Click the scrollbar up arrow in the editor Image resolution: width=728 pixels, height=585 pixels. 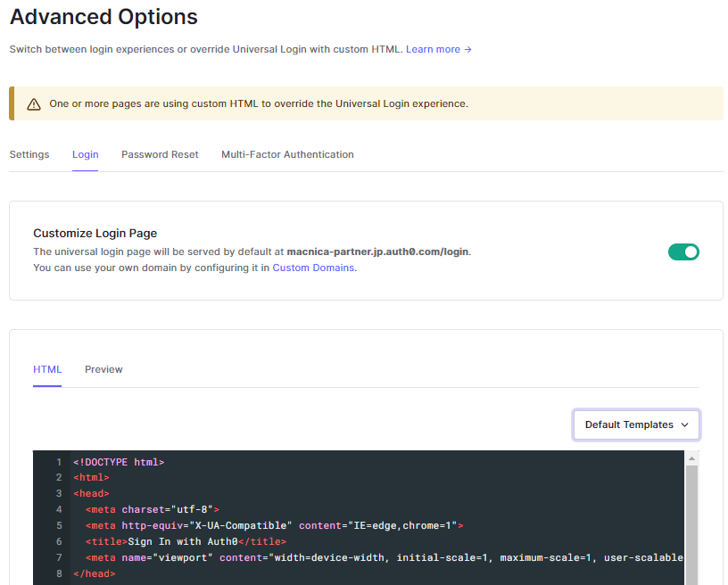pos(692,457)
